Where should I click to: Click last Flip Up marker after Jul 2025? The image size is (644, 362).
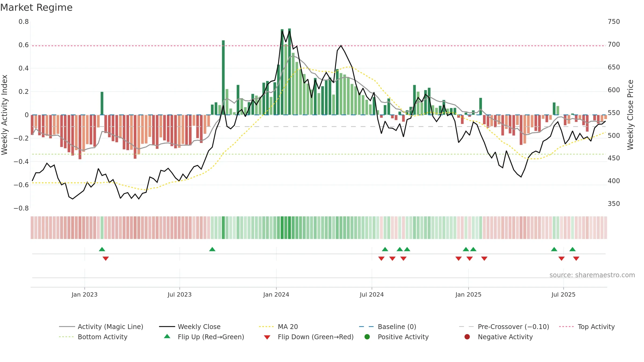click(572, 249)
